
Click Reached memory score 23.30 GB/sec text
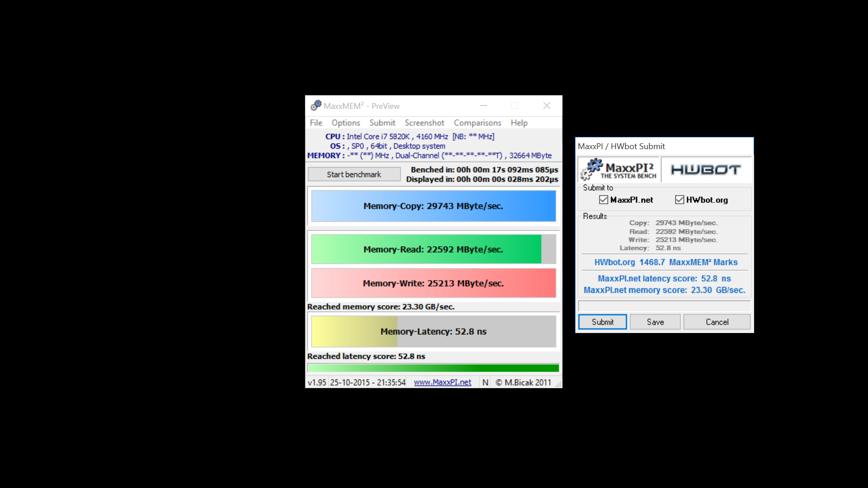(x=381, y=307)
